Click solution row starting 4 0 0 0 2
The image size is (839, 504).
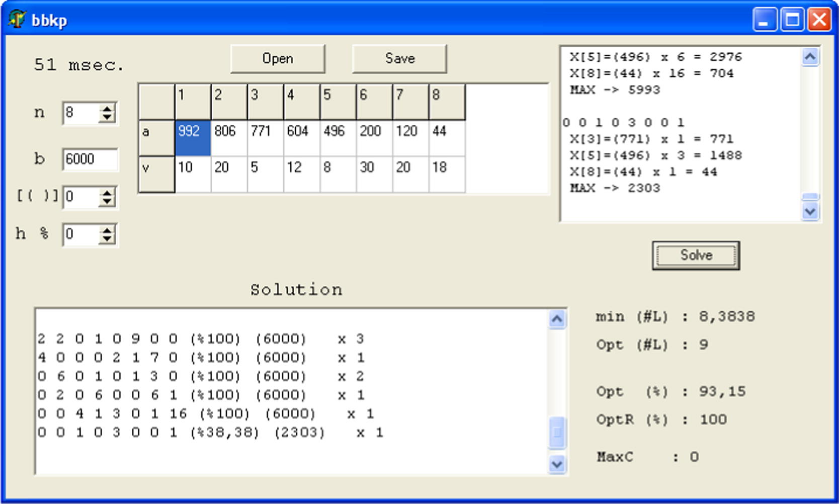click(x=201, y=358)
